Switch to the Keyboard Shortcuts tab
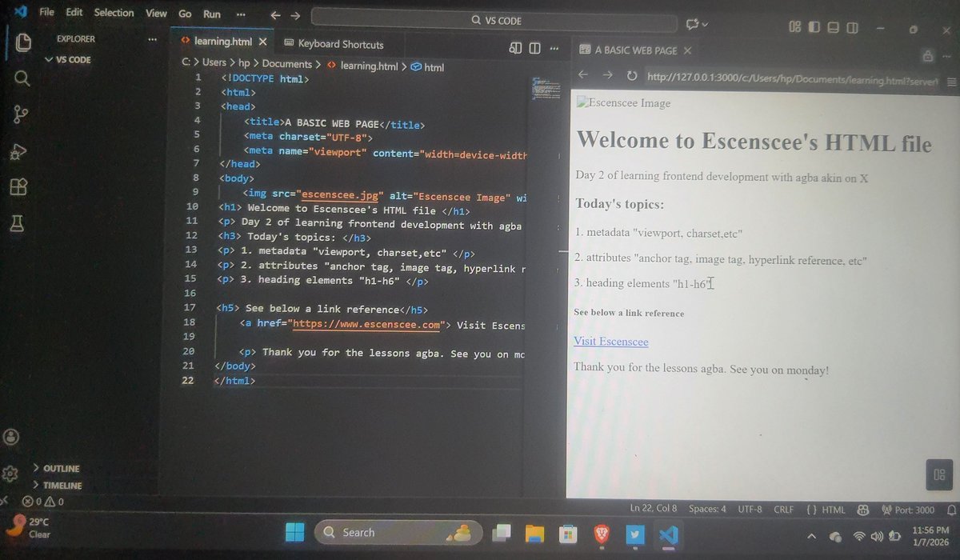This screenshot has height=560, width=960. click(x=334, y=44)
